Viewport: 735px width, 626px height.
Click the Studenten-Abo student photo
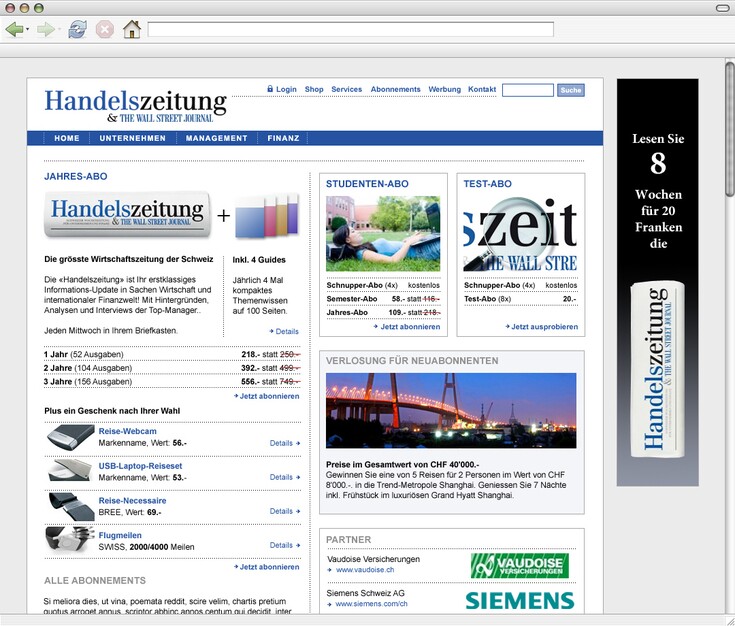point(383,234)
